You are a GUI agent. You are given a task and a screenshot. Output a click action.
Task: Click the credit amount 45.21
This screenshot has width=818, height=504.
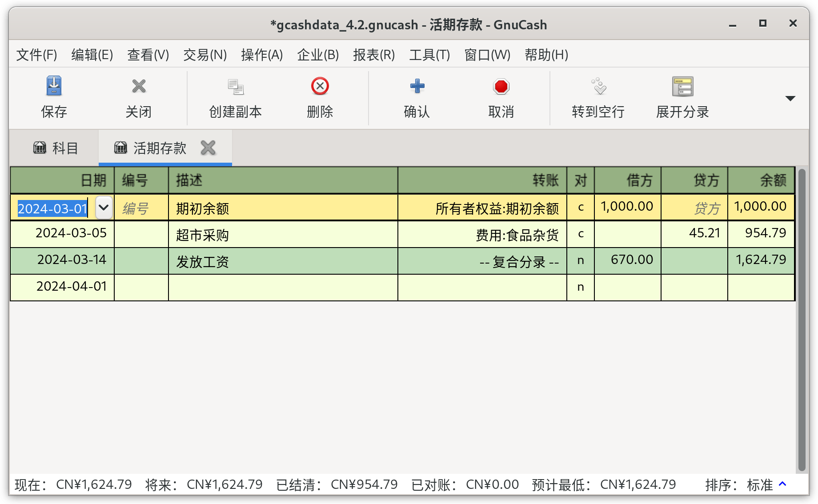[694, 234]
